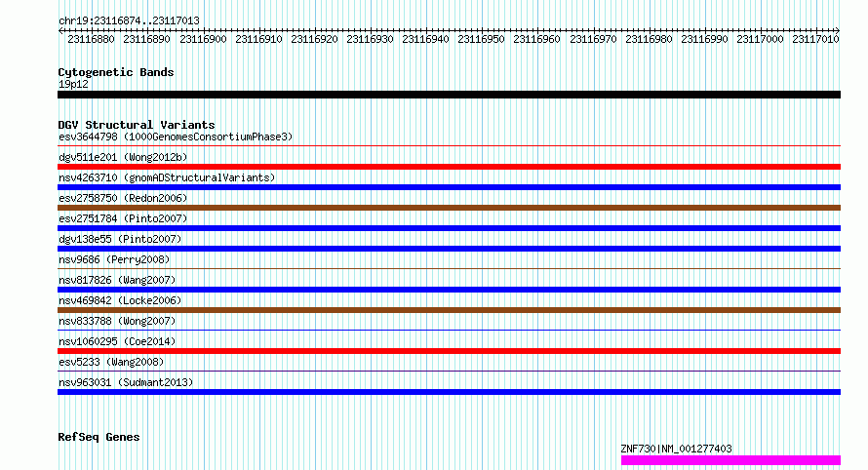This screenshot has width=868, height=470.
Task: Click the chr19:23116874..23117013 region label
Action: (129, 20)
